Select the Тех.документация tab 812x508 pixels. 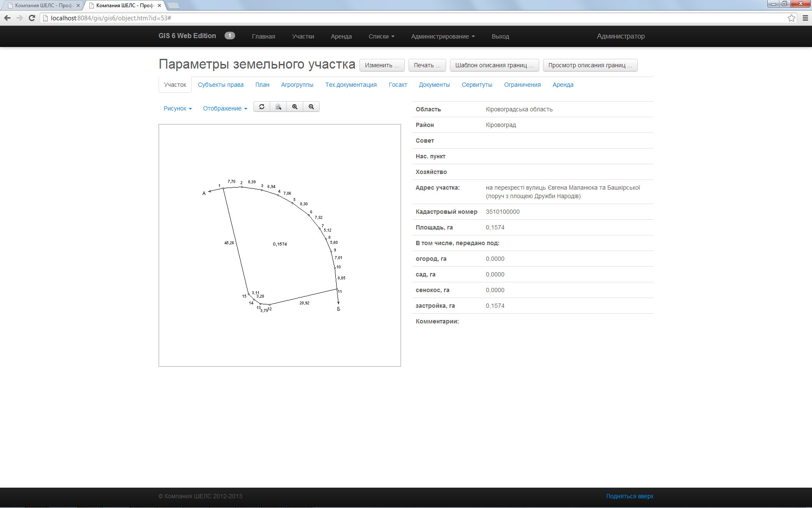[351, 85]
